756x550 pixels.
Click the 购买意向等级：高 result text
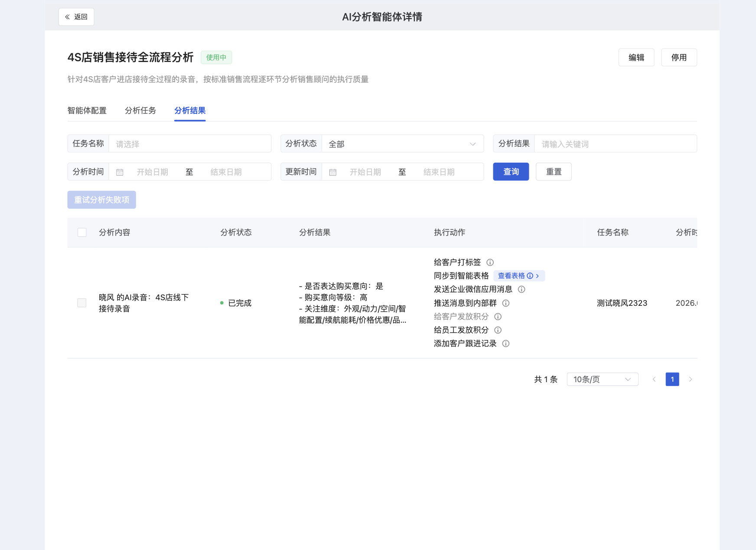pyautogui.click(x=333, y=298)
